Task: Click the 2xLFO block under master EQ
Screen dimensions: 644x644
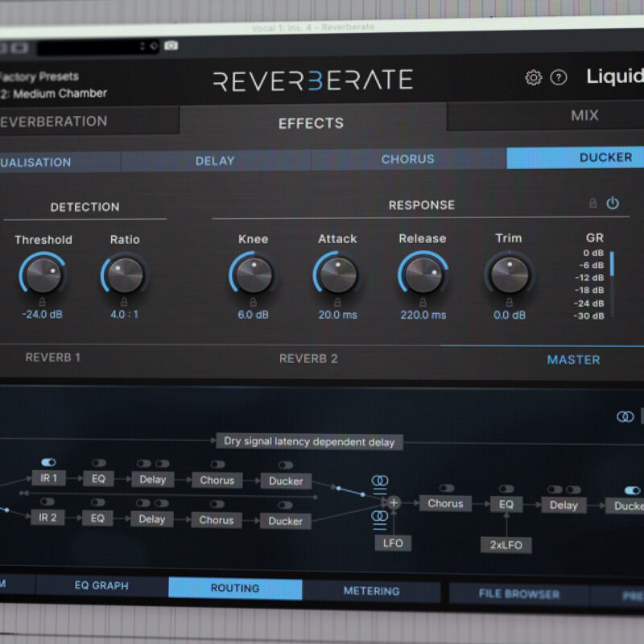Action: [x=506, y=545]
